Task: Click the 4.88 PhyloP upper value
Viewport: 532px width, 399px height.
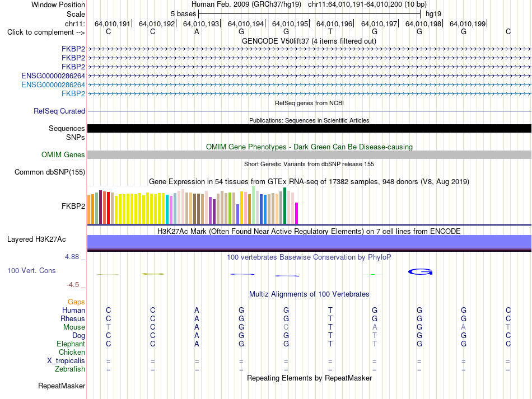Action: point(72,257)
